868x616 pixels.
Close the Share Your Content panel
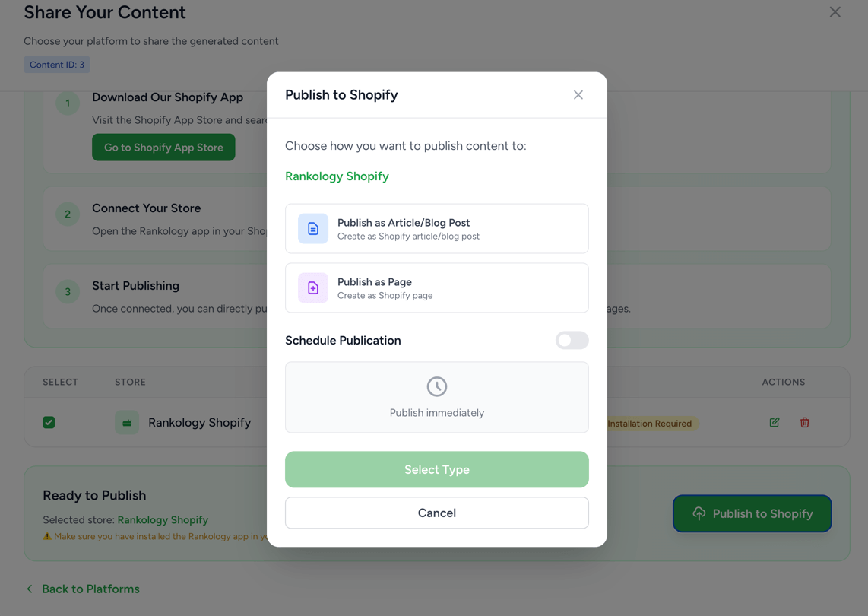(835, 12)
